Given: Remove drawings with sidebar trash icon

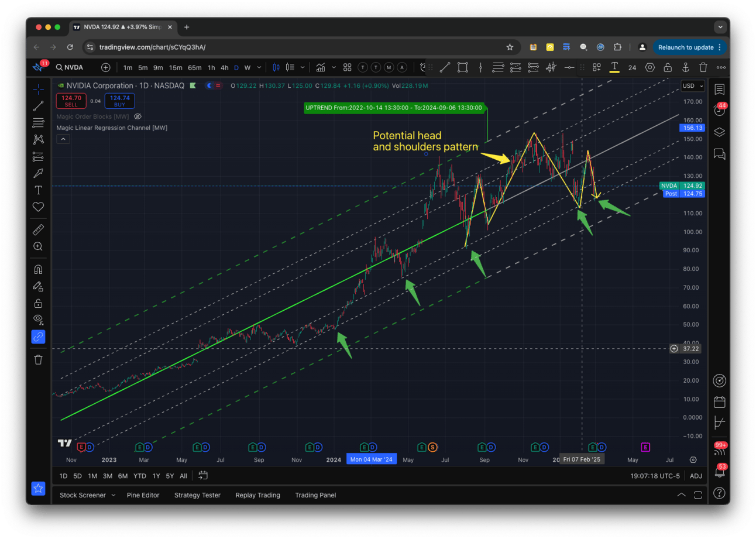Looking at the screenshot, I should click(x=39, y=359).
